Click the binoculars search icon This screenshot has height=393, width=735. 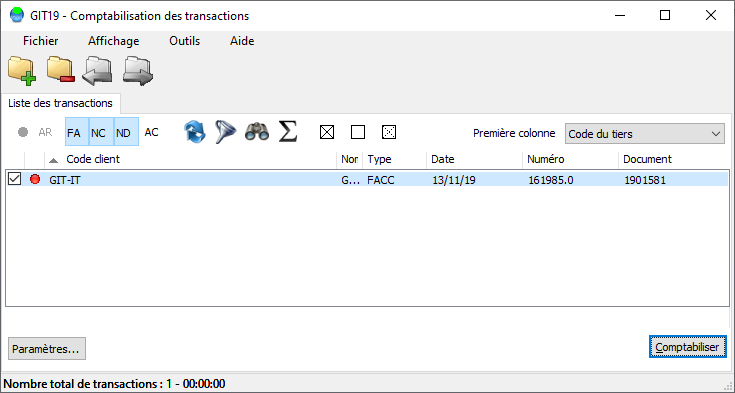click(257, 132)
